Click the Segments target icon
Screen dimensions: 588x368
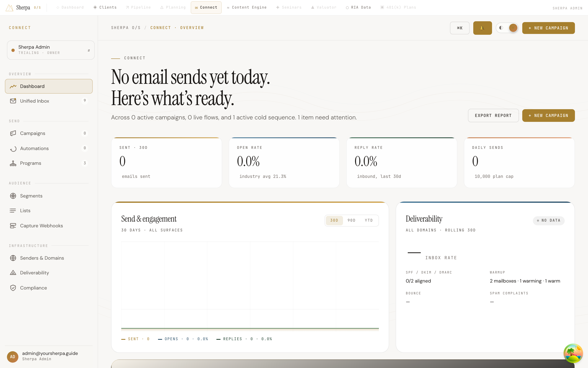(x=13, y=196)
